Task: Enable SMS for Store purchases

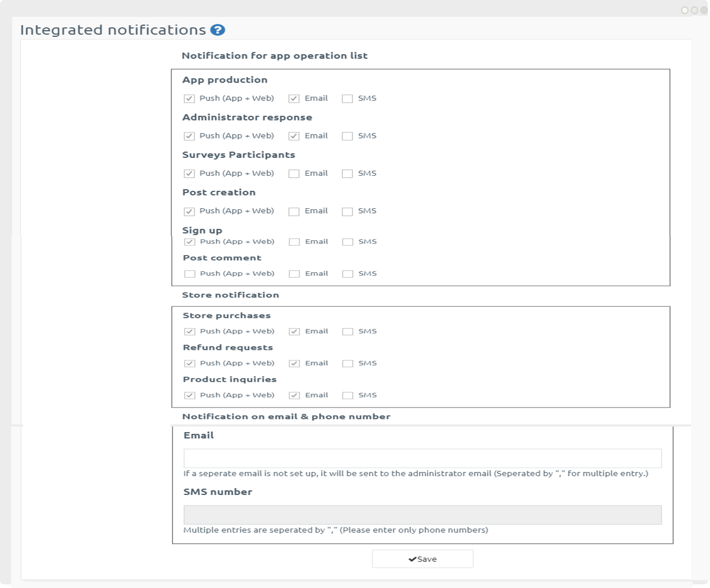Action: point(348,331)
